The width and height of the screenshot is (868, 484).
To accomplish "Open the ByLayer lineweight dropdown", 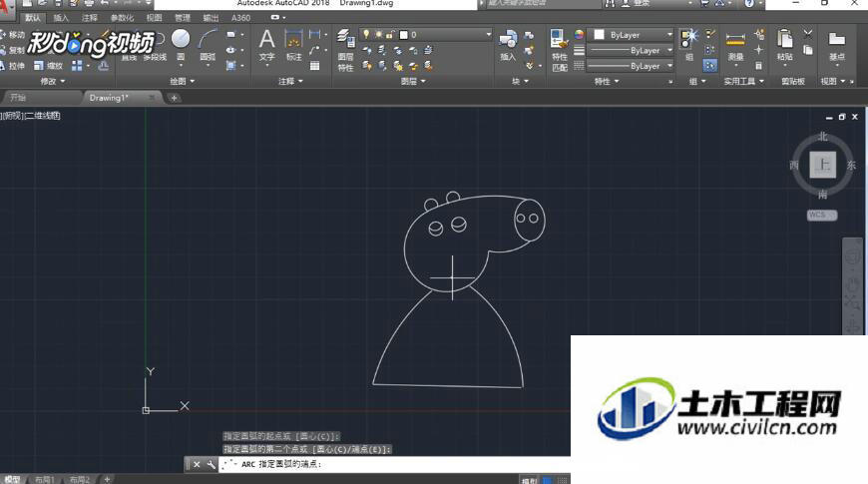I will tap(630, 50).
